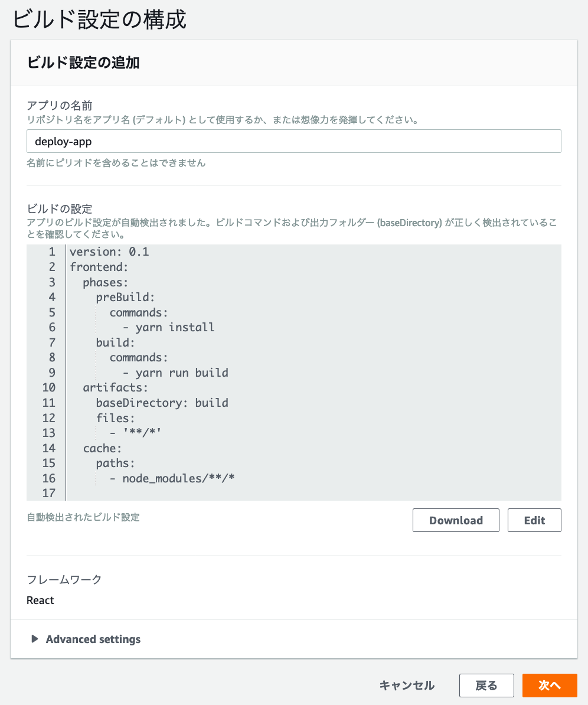Click the 自動検出されたビルド設定 caption
588x705 pixels.
coord(83,517)
